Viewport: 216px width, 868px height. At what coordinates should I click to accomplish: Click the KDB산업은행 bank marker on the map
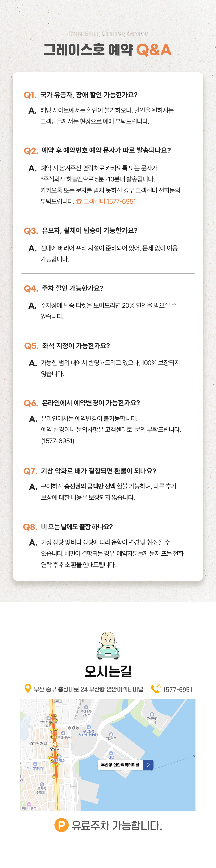pyautogui.click(x=35, y=764)
